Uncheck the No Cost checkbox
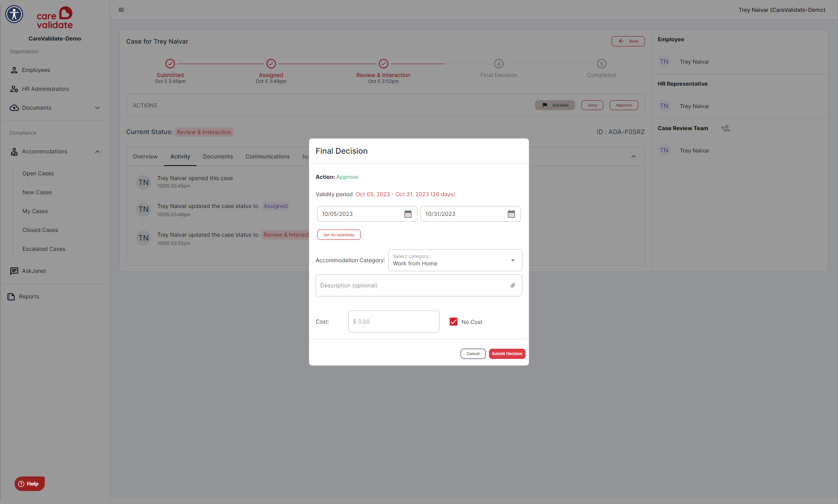 pyautogui.click(x=454, y=322)
